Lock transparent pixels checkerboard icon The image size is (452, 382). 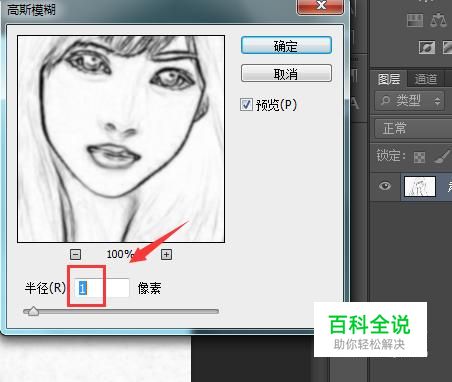(419, 157)
